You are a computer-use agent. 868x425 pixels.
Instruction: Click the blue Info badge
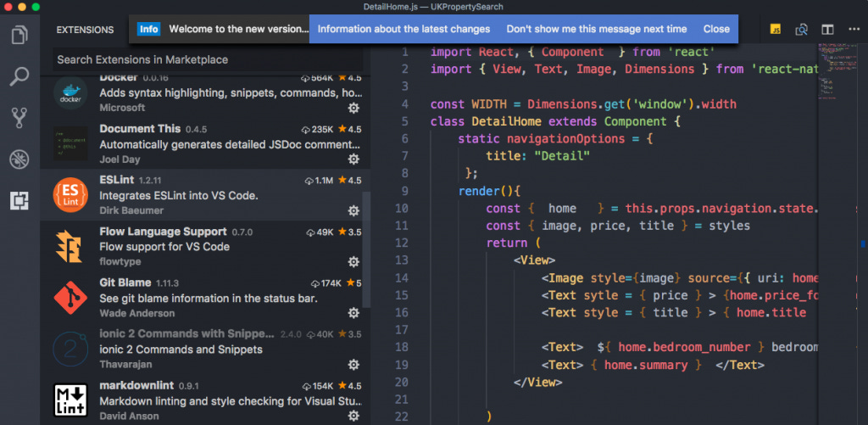(x=149, y=29)
